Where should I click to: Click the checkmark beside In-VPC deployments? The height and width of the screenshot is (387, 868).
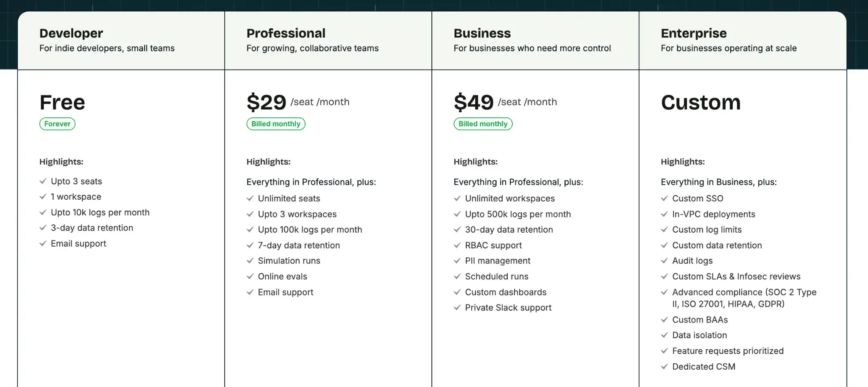664,214
